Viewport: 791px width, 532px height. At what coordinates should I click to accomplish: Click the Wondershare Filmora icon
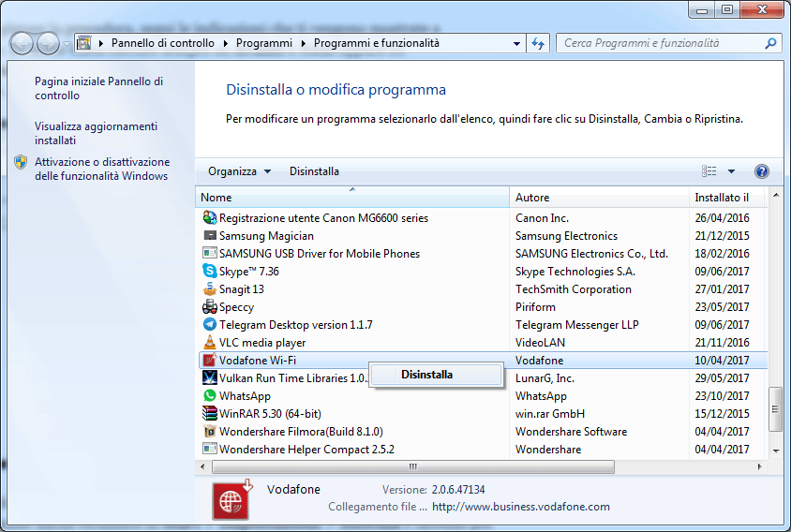[x=209, y=431]
